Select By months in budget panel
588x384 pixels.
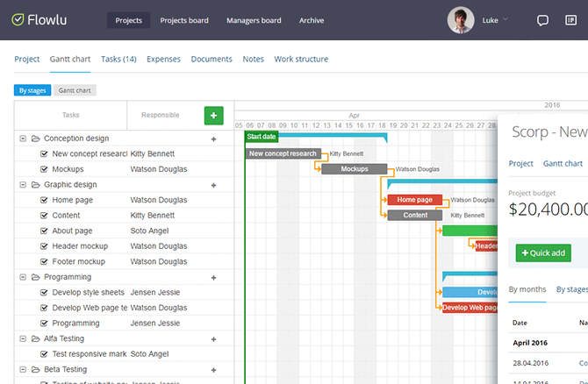point(527,289)
